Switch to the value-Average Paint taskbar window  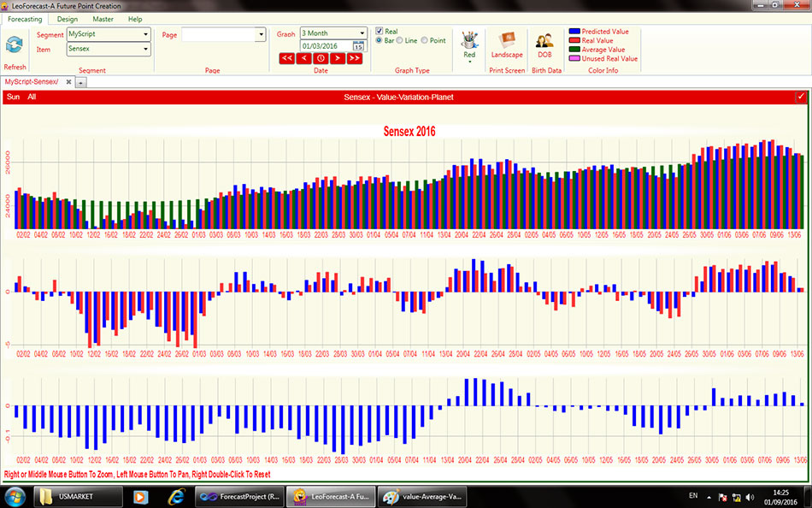pos(422,497)
